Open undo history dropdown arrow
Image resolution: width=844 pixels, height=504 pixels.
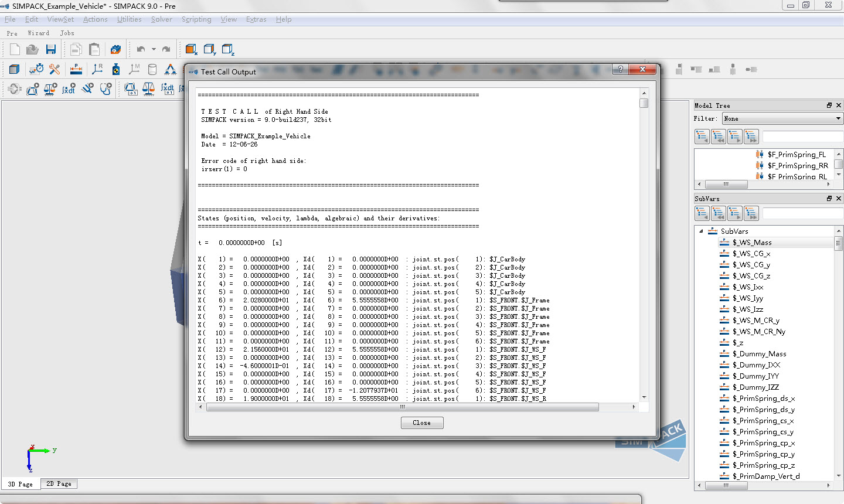coord(154,49)
